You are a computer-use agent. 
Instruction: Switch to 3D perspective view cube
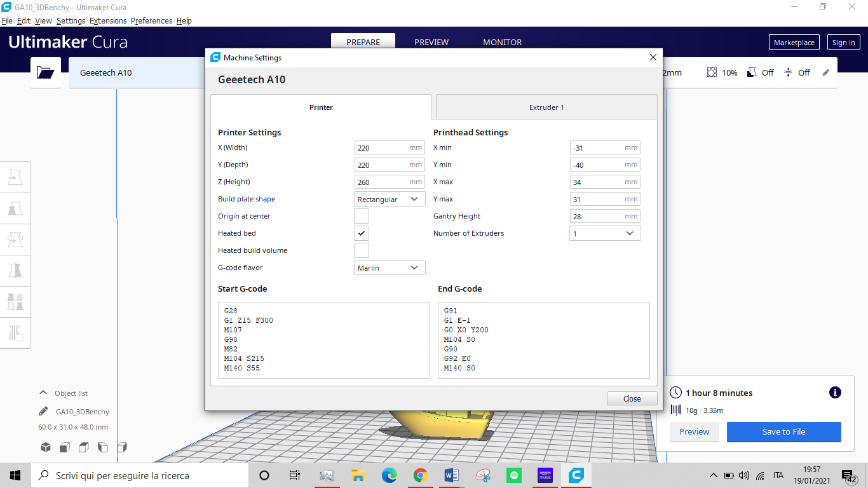click(46, 447)
